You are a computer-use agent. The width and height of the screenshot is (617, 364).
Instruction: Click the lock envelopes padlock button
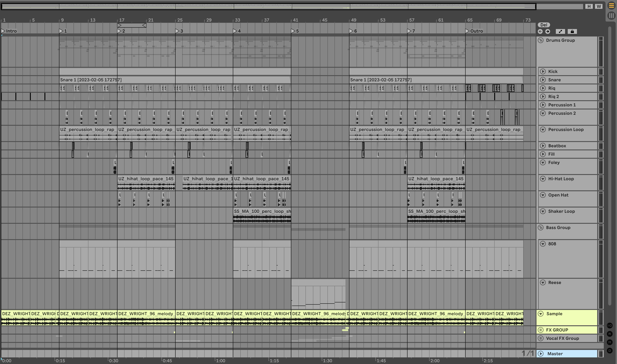point(572,31)
